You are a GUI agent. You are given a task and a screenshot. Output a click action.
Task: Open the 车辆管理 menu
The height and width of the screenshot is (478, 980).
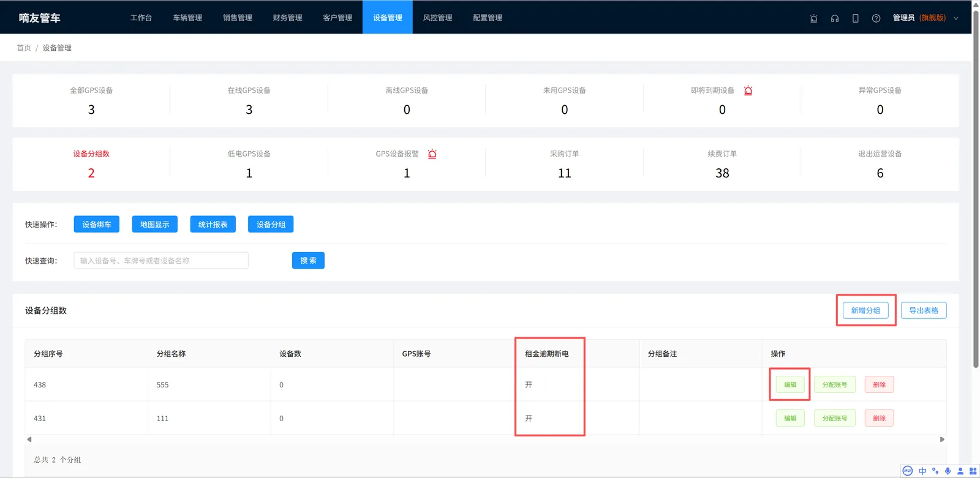coord(187,18)
